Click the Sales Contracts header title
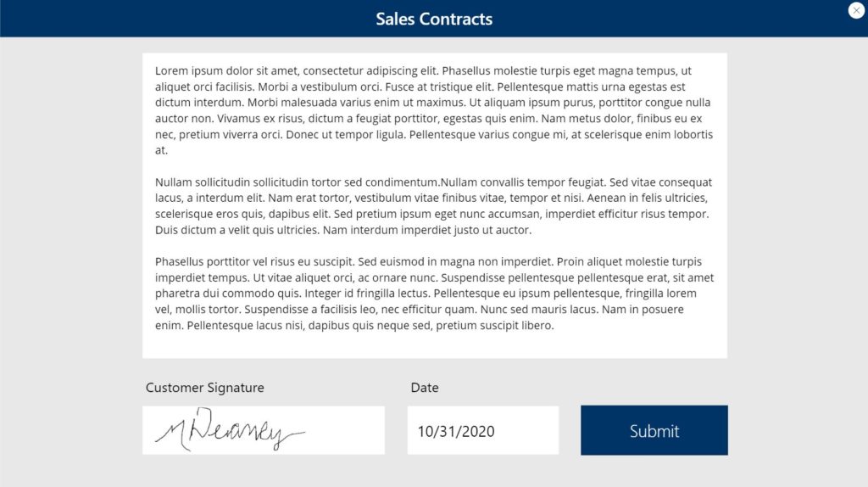868x487 pixels. pyautogui.click(x=434, y=19)
